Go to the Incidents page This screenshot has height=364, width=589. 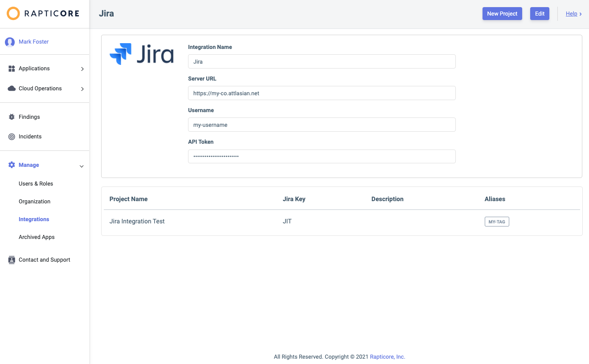point(30,137)
